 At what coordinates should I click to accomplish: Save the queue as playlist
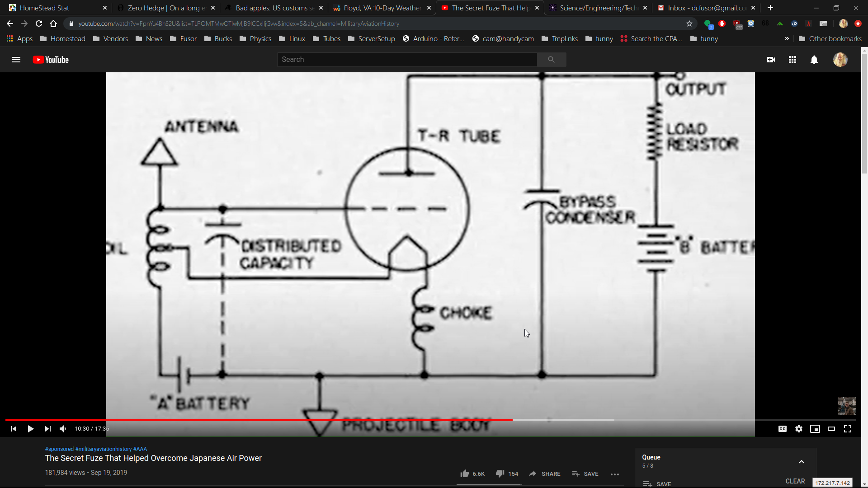[x=657, y=484]
